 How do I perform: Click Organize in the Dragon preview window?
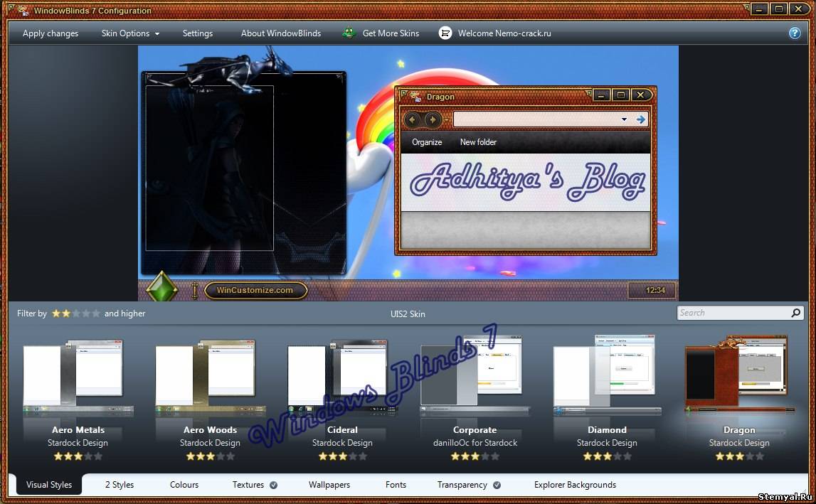(x=427, y=142)
